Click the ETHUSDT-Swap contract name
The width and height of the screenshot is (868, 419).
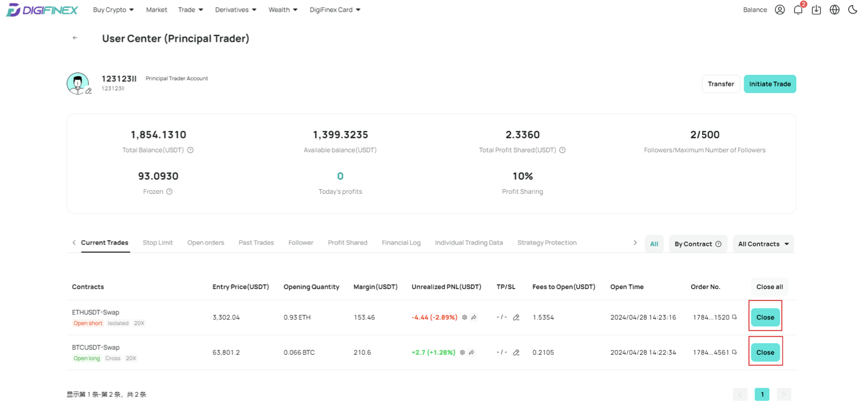tap(95, 312)
